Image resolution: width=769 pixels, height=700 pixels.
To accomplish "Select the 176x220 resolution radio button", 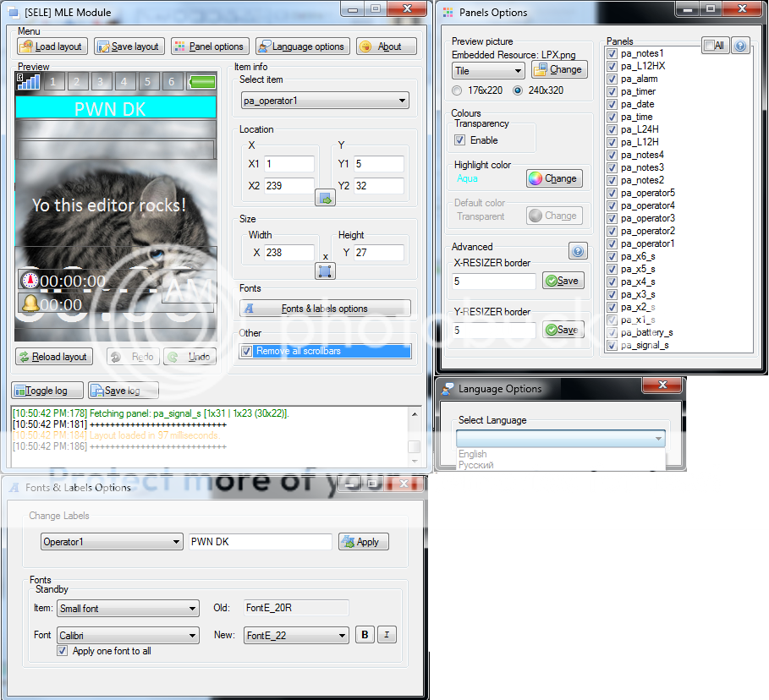I will click(458, 90).
